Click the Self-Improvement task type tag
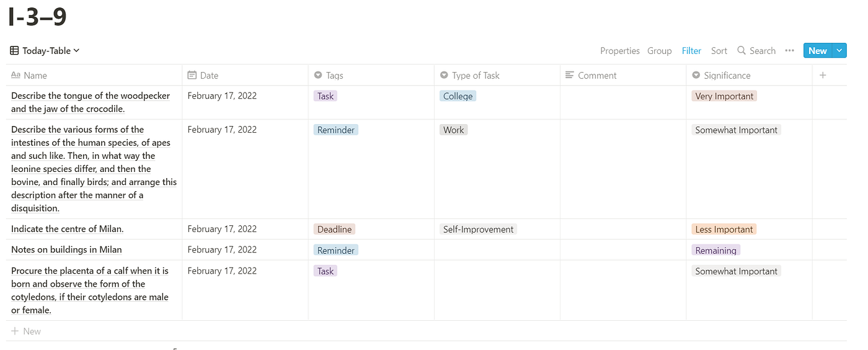The image size is (868, 350). click(478, 230)
